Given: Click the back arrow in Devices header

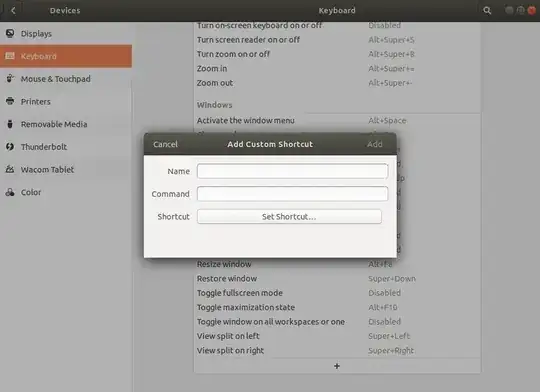Looking at the screenshot, I should click(13, 11).
